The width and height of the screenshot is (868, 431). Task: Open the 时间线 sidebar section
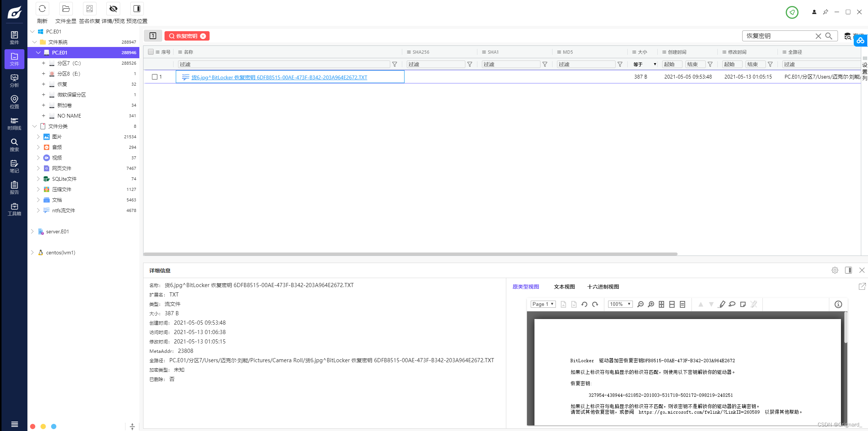pyautogui.click(x=14, y=123)
